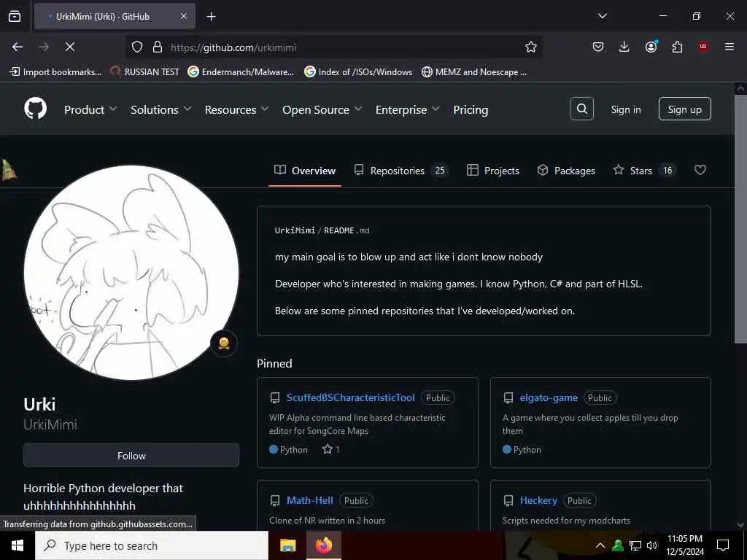This screenshot has height=560, width=747.
Task: Click the Sign in link
Action: [x=625, y=109]
